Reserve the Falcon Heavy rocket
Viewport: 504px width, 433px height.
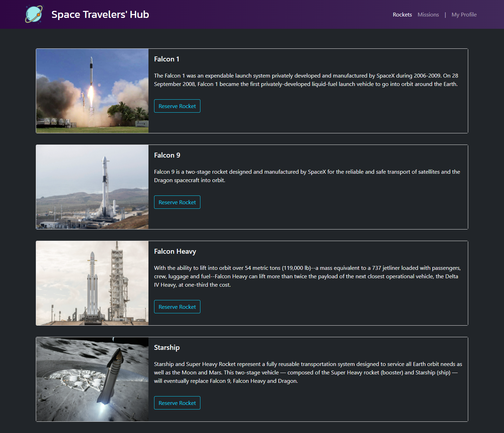click(177, 307)
